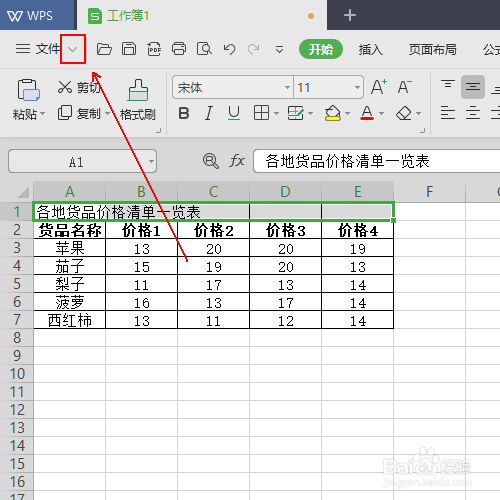Image resolution: width=500 pixels, height=500 pixels.
Task: Export to PDF icon
Action: click(154, 49)
